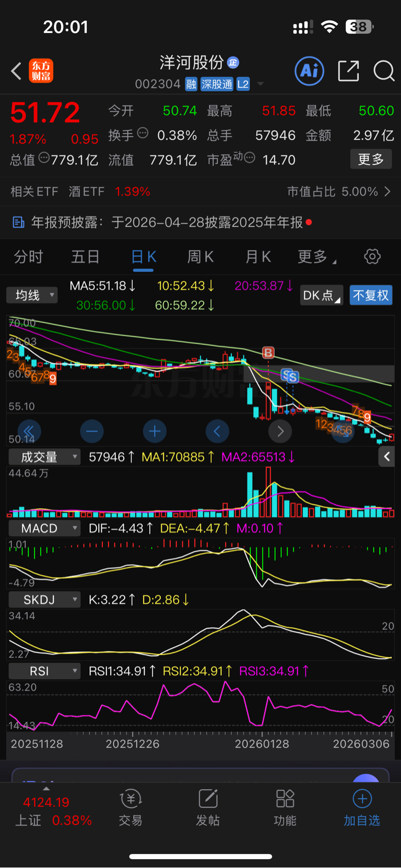Expand stock info dropdown triangle
This screenshot has height=868, width=401.
pos(260,84)
